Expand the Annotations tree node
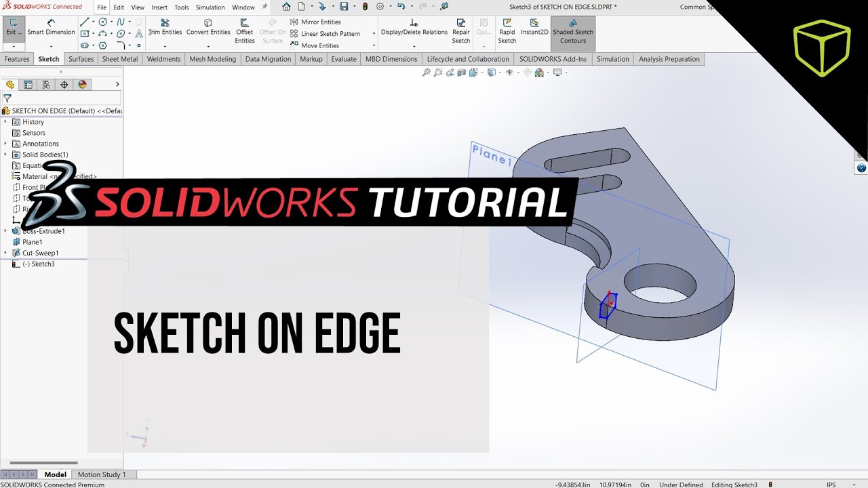 5,144
